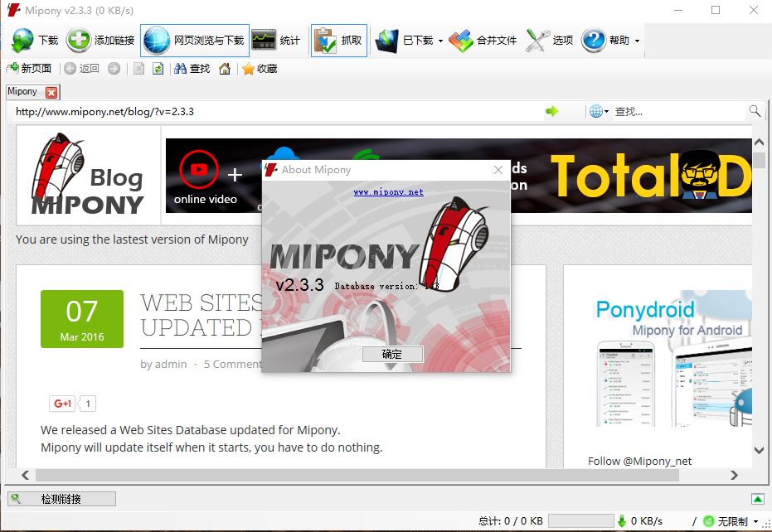Screen dimensions: 772x532
Task: Click the magnifier search icon
Action: pos(755,111)
